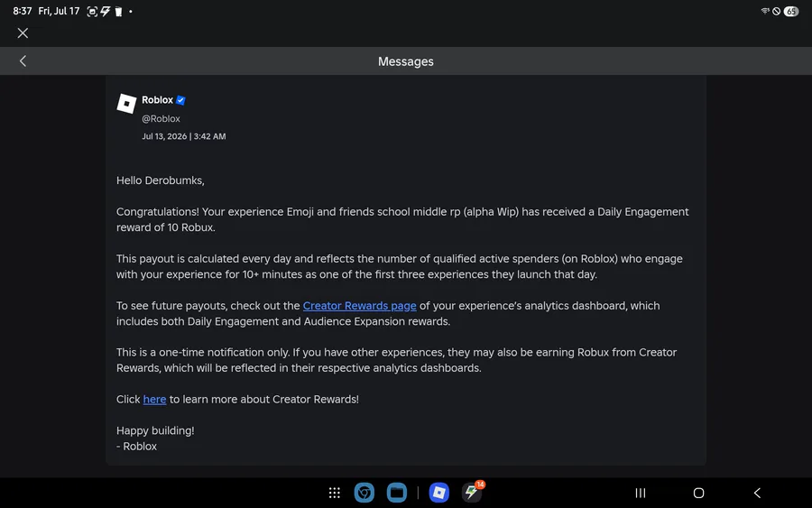The height and width of the screenshot is (508, 812).
Task: Tap the Wi-Fi status icon
Action: (765, 11)
